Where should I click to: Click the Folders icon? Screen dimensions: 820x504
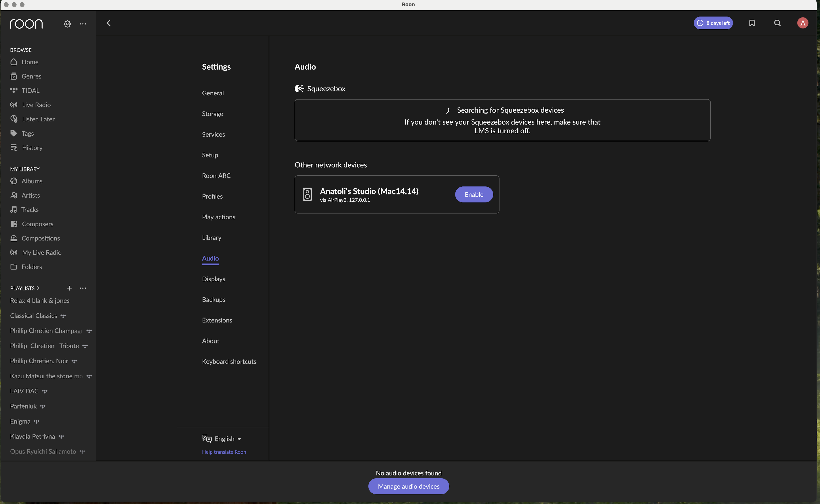click(x=14, y=267)
